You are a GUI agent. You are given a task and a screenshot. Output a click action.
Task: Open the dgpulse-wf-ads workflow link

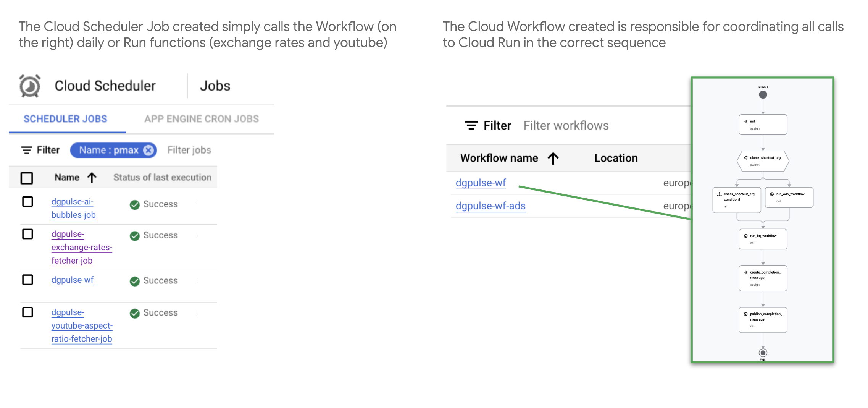pos(490,206)
